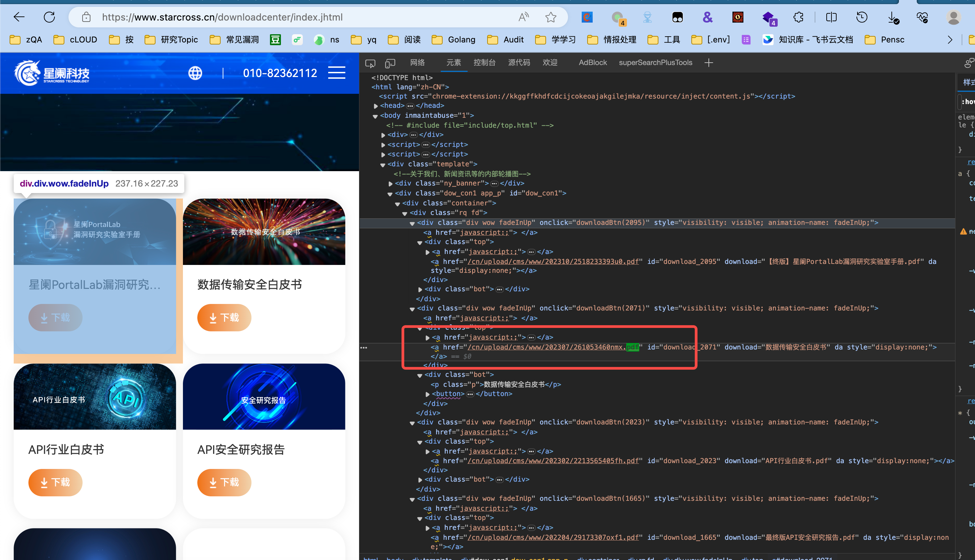The width and height of the screenshot is (975, 560).
Task: Open the 2213565405fh.pdf href link
Action: (553, 461)
